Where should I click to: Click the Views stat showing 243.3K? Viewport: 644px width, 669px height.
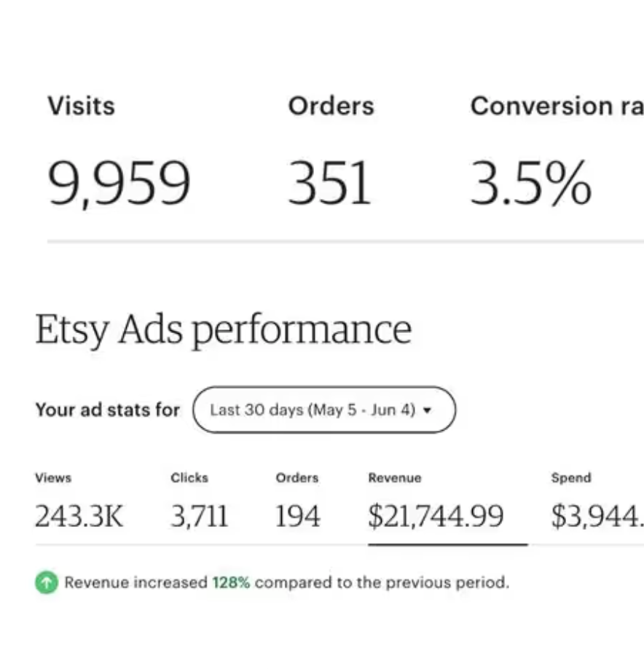pyautogui.click(x=80, y=515)
